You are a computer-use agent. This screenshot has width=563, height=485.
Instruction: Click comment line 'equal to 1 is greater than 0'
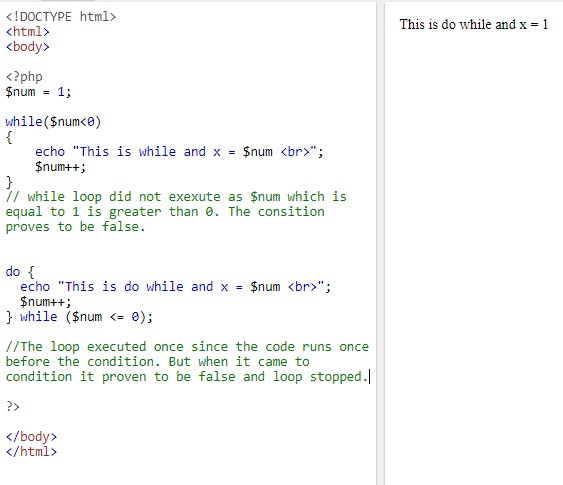click(x=165, y=212)
